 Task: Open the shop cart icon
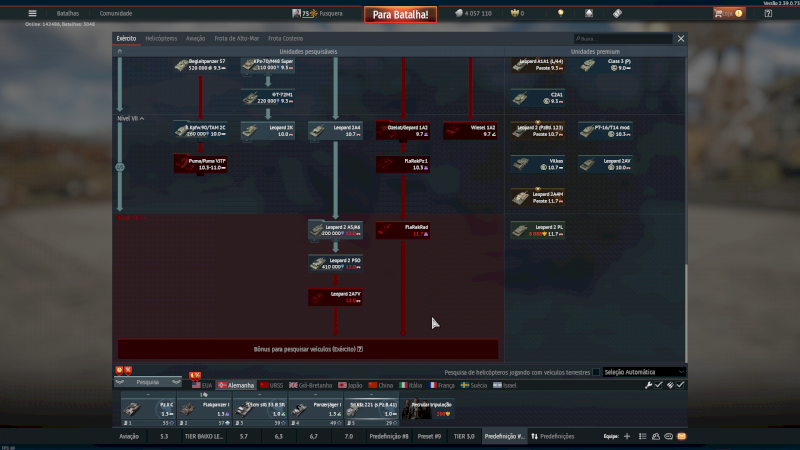click(722, 13)
